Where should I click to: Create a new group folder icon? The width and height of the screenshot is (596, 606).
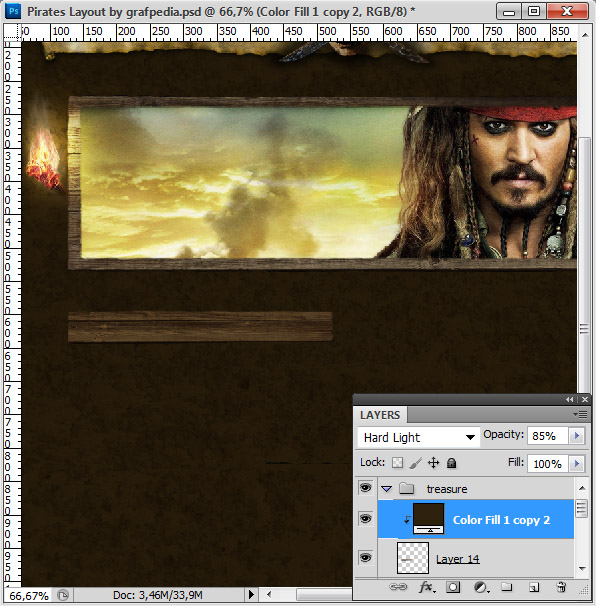coord(506,587)
